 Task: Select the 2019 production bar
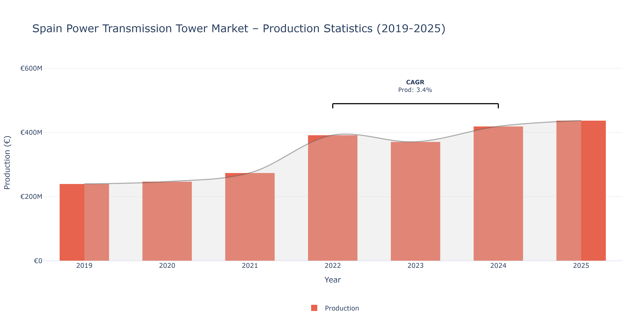tap(84, 222)
